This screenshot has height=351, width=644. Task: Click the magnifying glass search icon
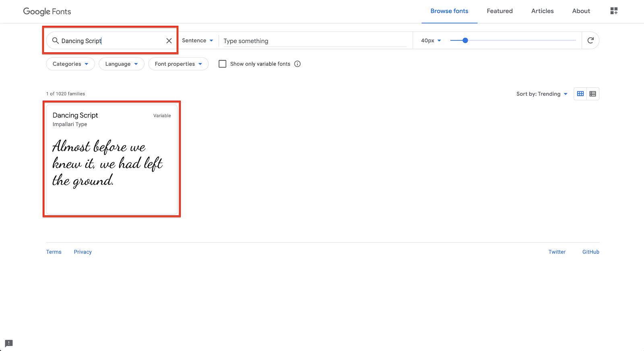click(x=56, y=41)
